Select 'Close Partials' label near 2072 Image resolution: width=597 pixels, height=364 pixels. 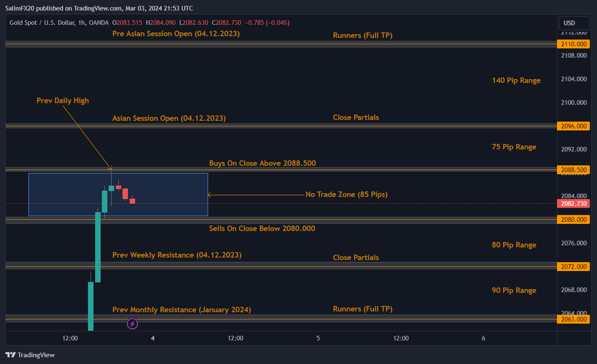coord(356,258)
